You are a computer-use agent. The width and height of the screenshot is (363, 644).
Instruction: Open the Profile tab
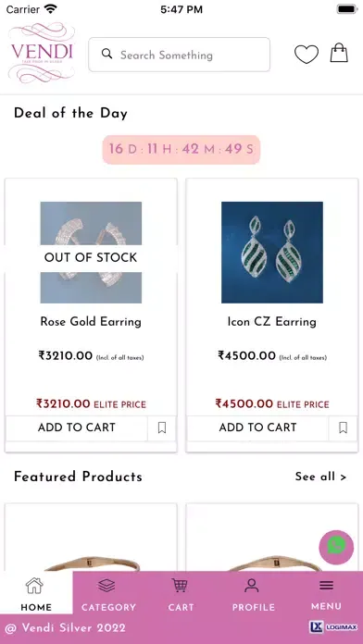click(253, 595)
